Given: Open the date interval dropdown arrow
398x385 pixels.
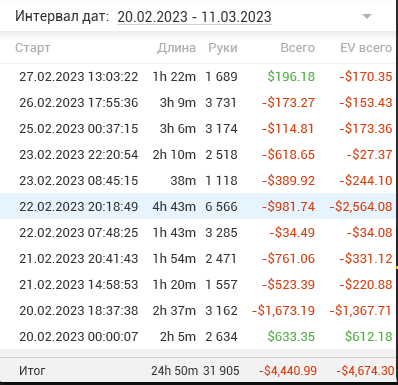Looking at the screenshot, I should 367,17.
